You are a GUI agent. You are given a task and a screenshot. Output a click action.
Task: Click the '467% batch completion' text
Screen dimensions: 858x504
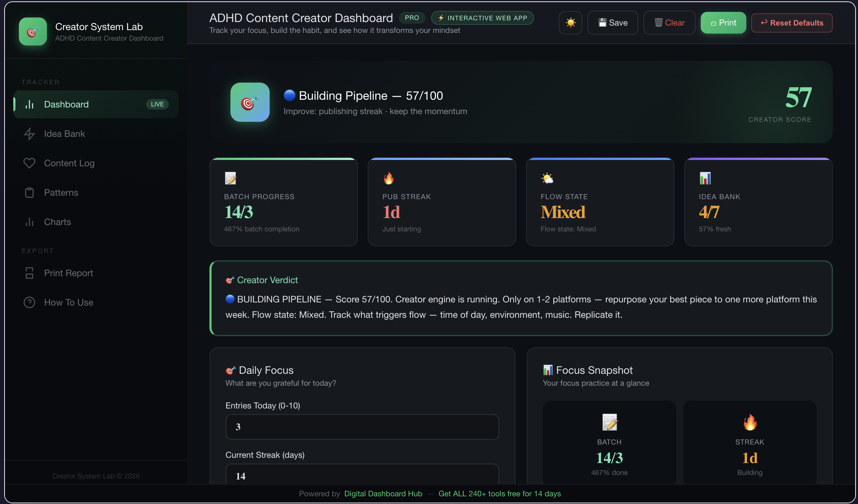262,229
